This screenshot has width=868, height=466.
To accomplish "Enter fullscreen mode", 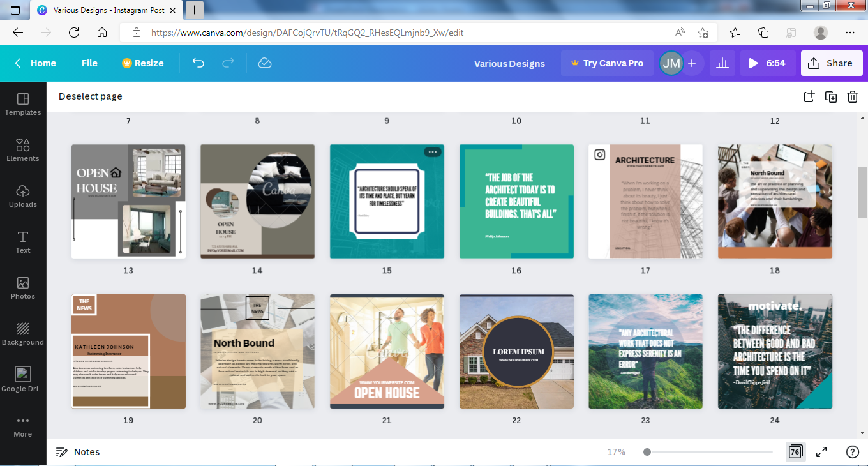I will coord(822,452).
